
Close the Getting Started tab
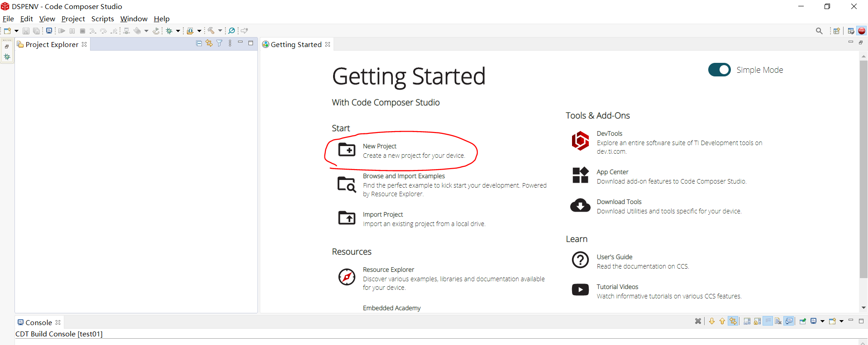[328, 44]
